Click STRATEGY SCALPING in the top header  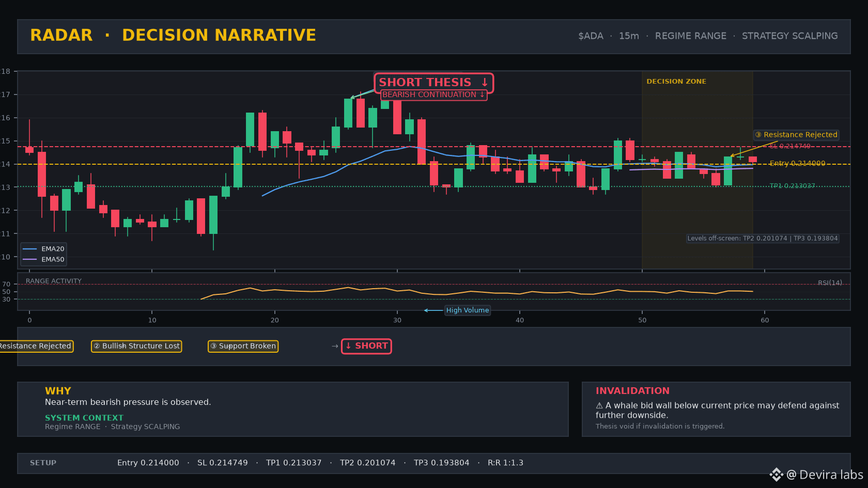790,36
